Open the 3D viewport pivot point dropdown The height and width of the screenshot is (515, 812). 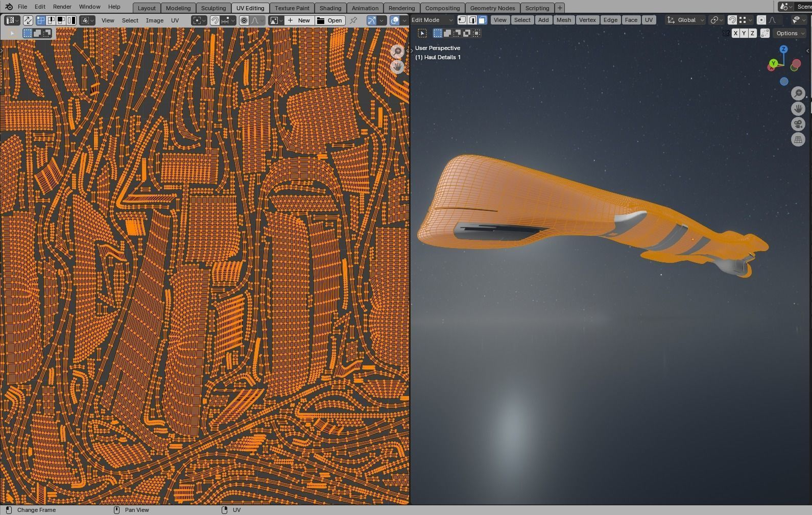[x=717, y=20]
